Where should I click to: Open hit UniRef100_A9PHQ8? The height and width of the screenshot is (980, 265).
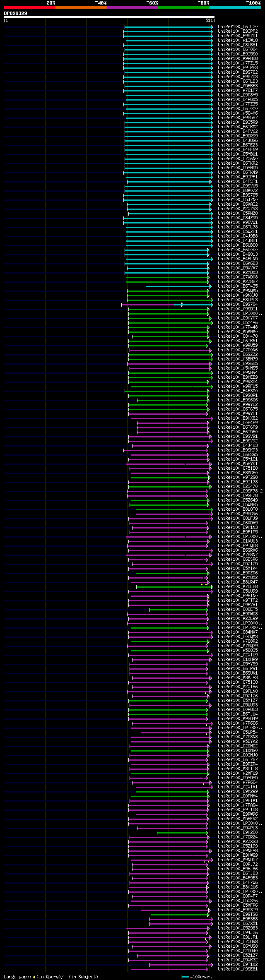(x=238, y=58)
